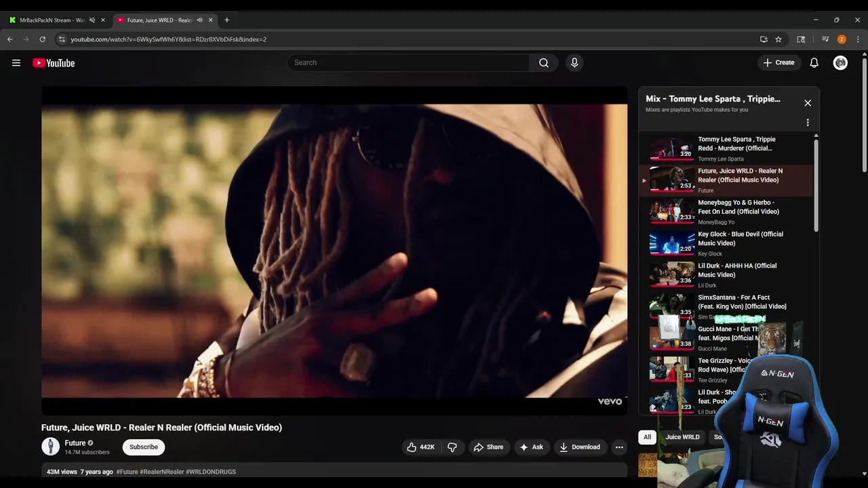The image size is (868, 488).
Task: Select Future Realer N Realer playlist thumbnail
Action: click(x=672, y=180)
